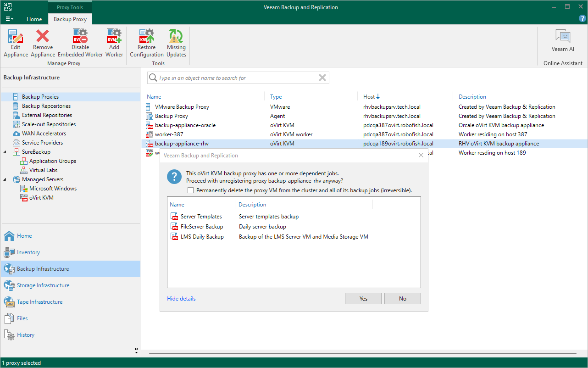Click Yes to confirm unregistering proxy
Image resolution: width=588 pixels, height=368 pixels.
pyautogui.click(x=363, y=299)
